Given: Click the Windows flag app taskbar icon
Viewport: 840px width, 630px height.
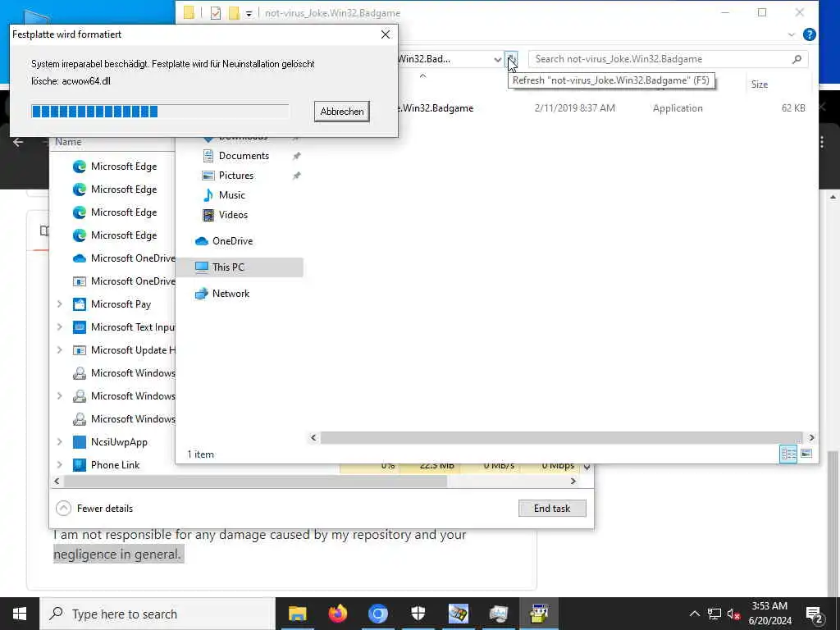Looking at the screenshot, I should (458, 614).
